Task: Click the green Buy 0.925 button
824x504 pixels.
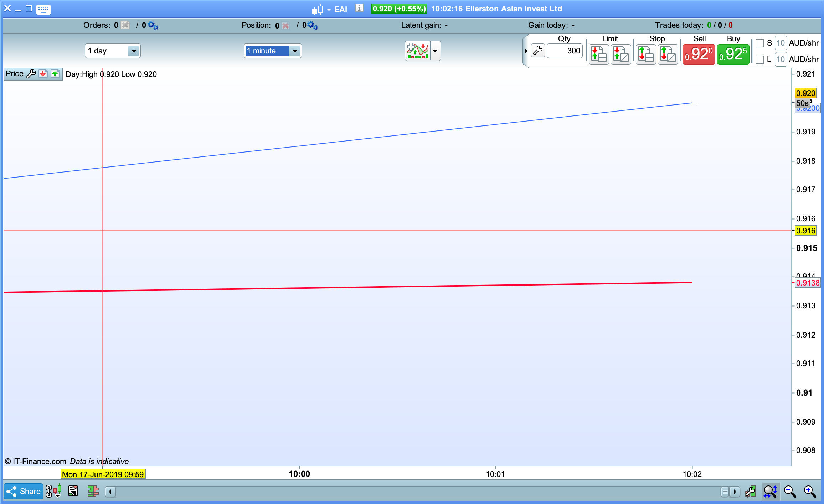Action: point(733,54)
